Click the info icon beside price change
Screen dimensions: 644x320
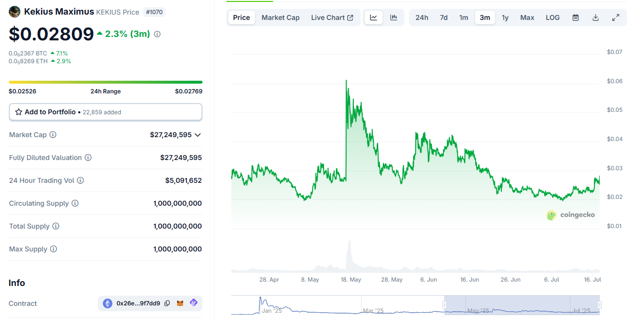[157, 34]
